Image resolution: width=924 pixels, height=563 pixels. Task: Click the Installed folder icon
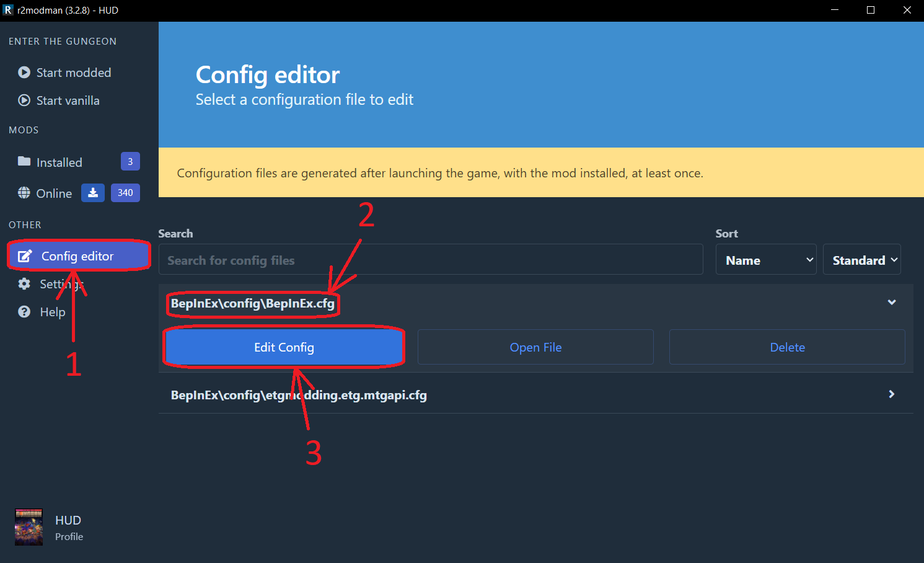click(24, 162)
